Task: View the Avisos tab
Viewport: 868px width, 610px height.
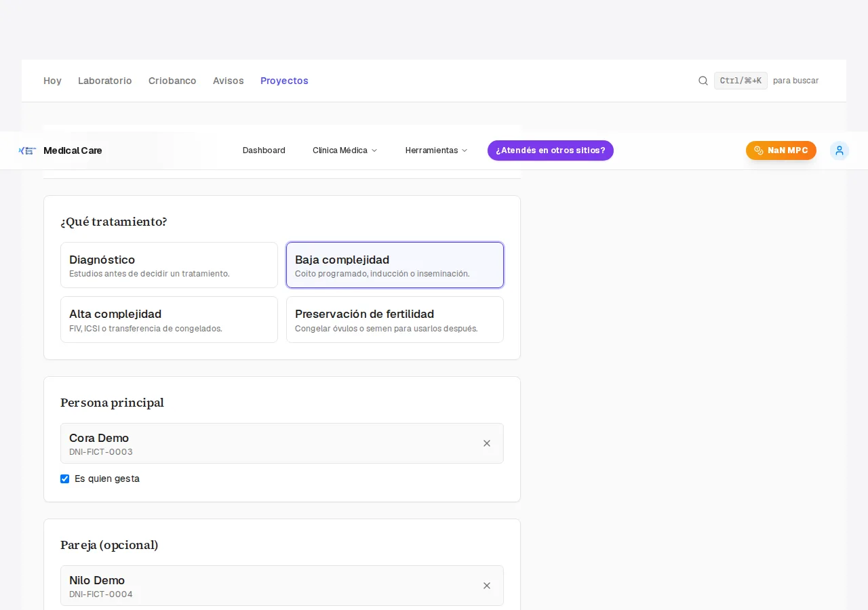Action: coord(229,81)
